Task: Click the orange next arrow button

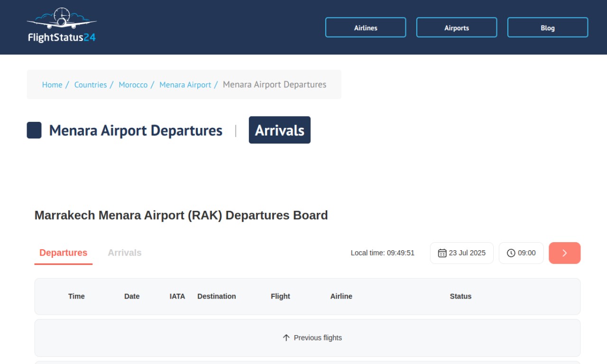Action: point(565,253)
